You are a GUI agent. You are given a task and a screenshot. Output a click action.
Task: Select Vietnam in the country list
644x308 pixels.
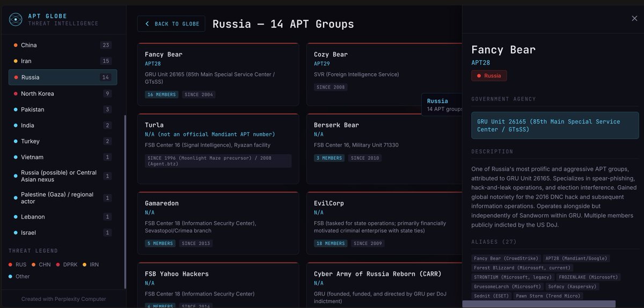coord(63,157)
